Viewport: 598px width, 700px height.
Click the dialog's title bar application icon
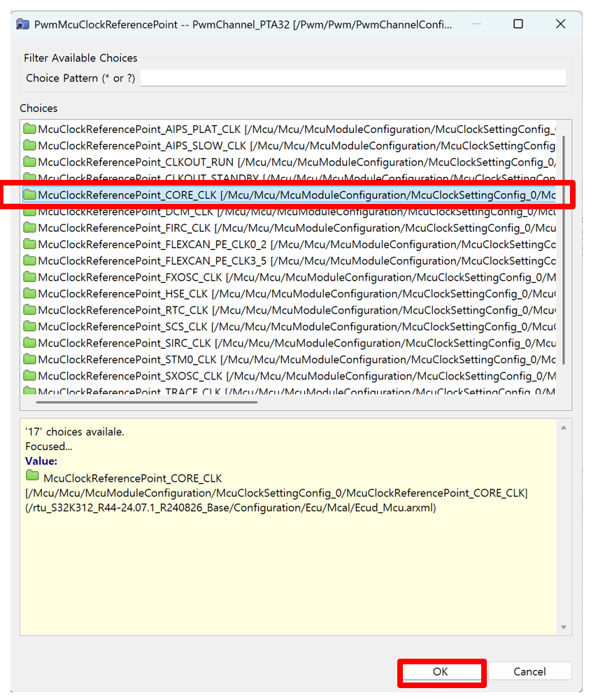click(x=24, y=24)
